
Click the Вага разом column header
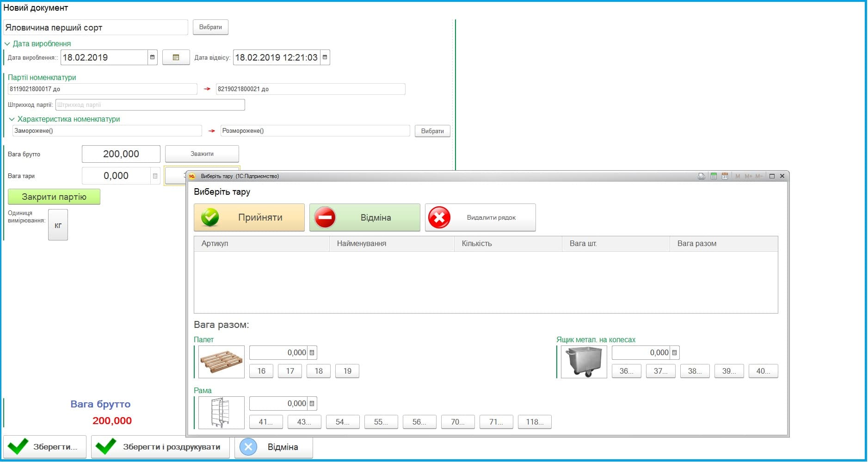pos(724,244)
